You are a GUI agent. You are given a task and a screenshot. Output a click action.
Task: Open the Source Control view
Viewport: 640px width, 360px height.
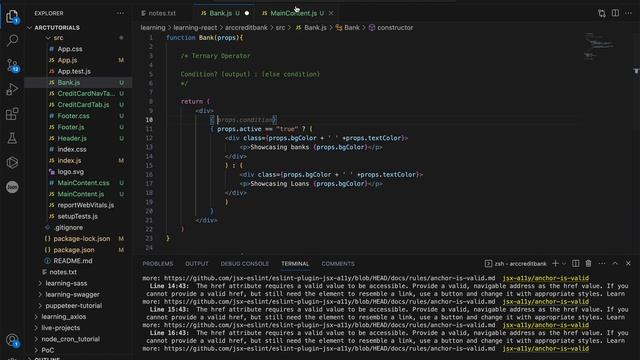[x=12, y=65]
